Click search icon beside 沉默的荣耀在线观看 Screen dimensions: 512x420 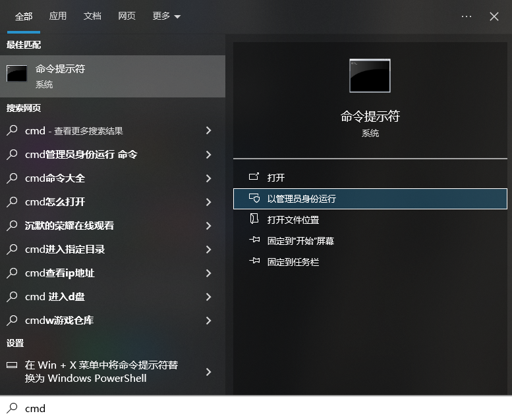click(x=12, y=225)
